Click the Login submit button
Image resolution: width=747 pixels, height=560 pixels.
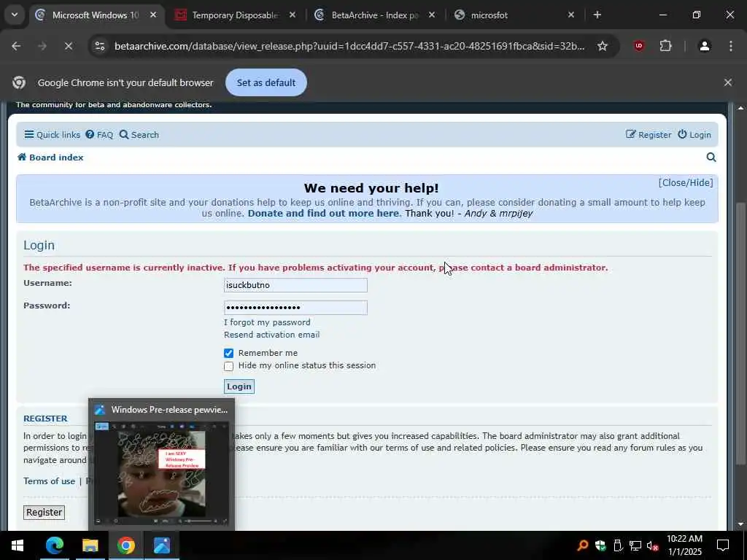pos(239,386)
